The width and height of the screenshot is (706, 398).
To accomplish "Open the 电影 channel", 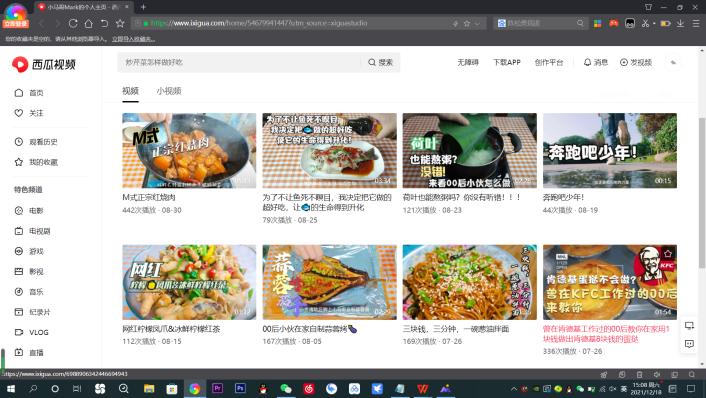I will 29,210.
